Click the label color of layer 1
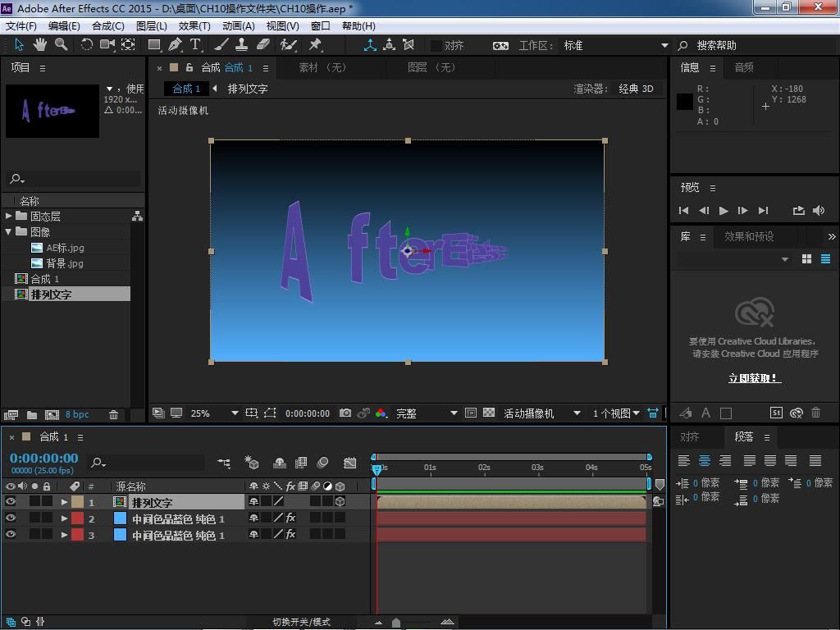Viewport: 840px width, 630px height. coord(78,501)
